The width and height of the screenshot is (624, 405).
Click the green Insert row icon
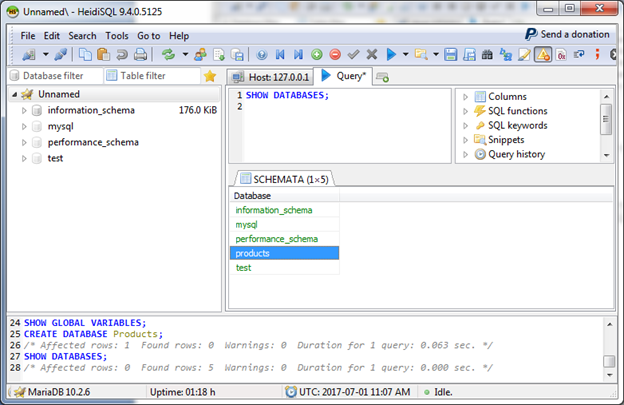coord(317,55)
